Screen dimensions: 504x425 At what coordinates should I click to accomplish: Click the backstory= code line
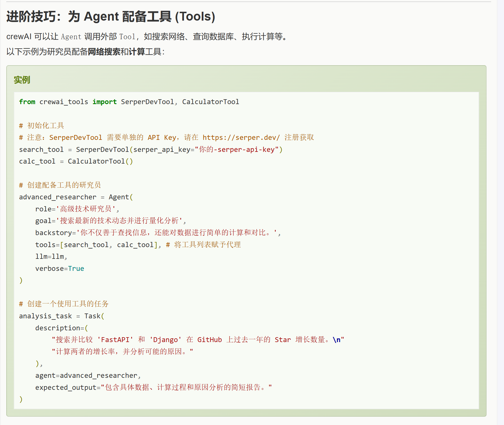coord(158,233)
